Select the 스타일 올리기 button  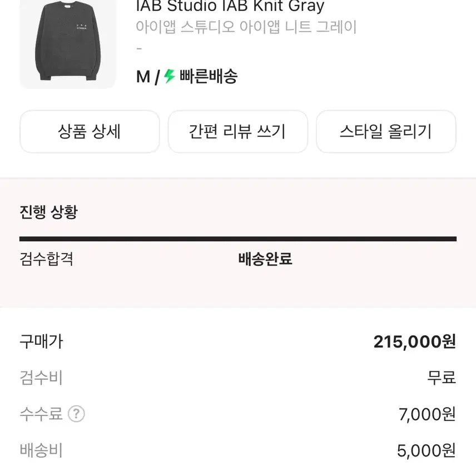point(386,132)
